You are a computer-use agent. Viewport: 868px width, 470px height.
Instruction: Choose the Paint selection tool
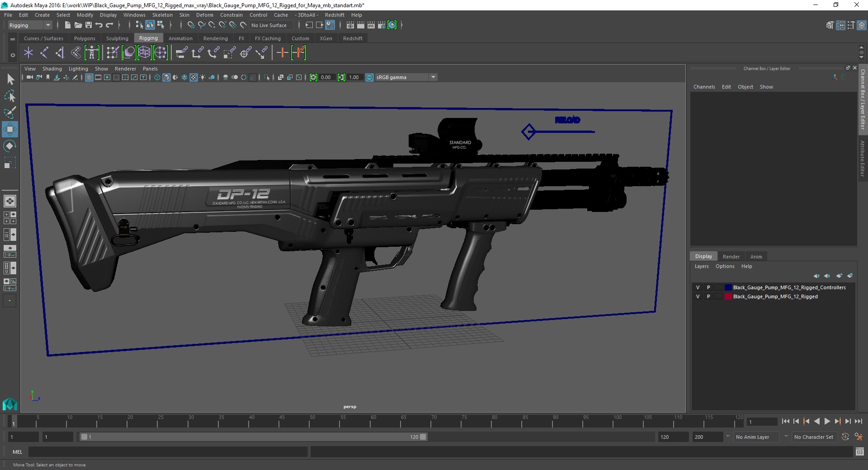click(10, 113)
